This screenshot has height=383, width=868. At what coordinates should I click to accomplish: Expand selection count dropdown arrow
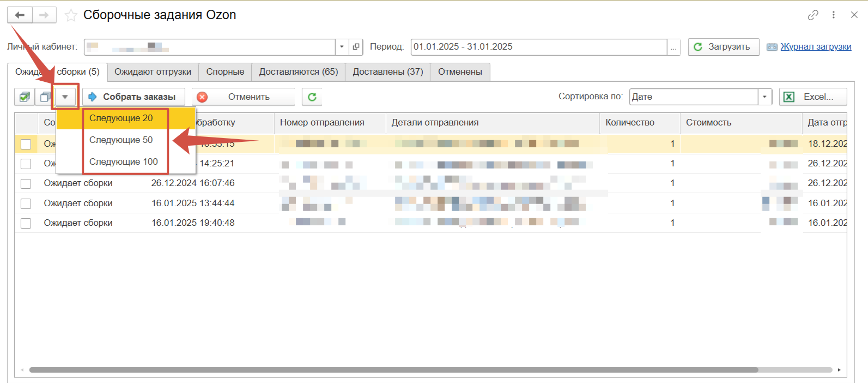coord(65,97)
